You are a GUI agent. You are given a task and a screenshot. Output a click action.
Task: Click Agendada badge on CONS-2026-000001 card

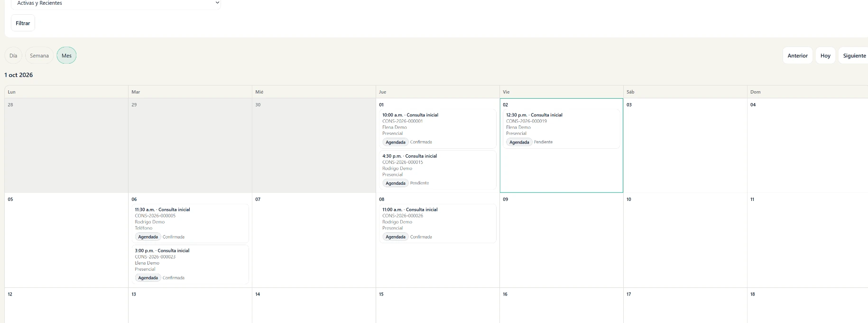point(396,142)
